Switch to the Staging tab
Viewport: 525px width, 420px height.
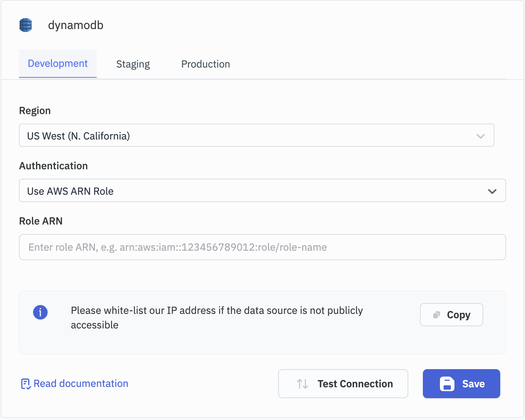[x=133, y=64]
